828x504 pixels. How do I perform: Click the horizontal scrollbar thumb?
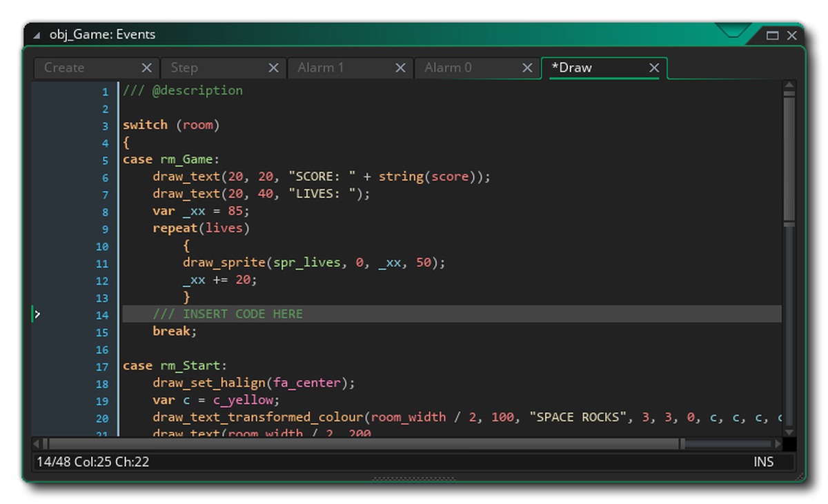coord(364,444)
